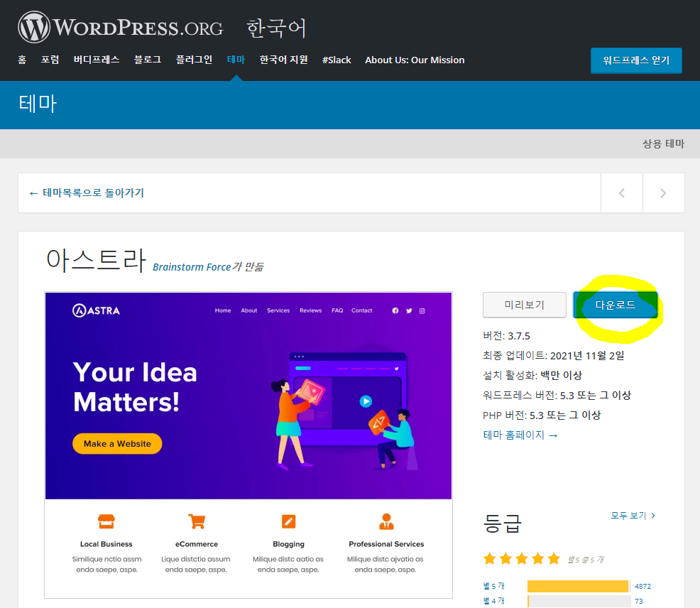Click the Blogging pencil icon
Screen dimensions: 700x608
coord(288,521)
